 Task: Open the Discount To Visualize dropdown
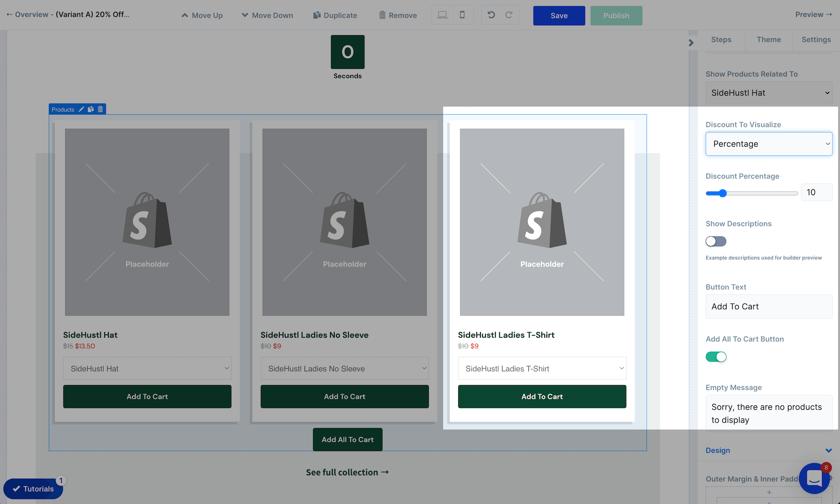pos(769,144)
